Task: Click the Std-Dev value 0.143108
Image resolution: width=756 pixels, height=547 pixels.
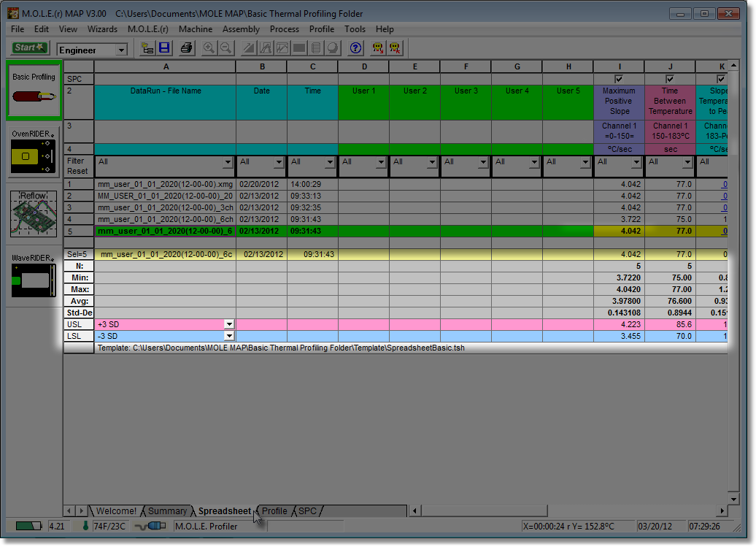Action: coord(619,313)
